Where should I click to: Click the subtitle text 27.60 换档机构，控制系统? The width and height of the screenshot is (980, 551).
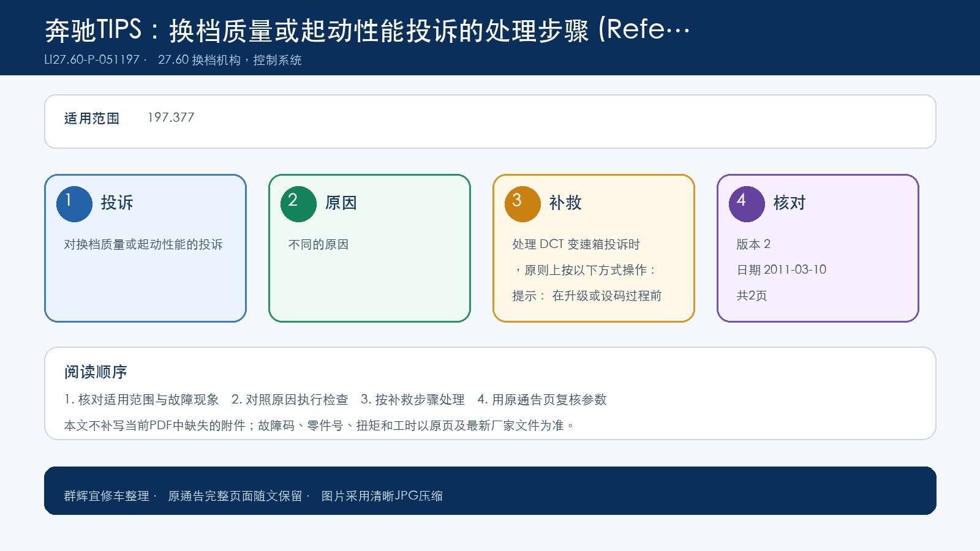click(230, 60)
